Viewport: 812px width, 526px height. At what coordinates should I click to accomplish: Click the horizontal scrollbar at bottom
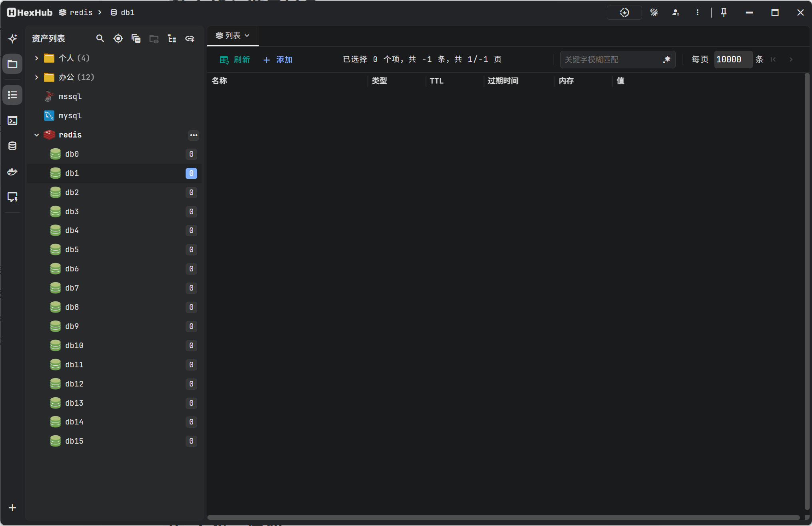pos(503,518)
